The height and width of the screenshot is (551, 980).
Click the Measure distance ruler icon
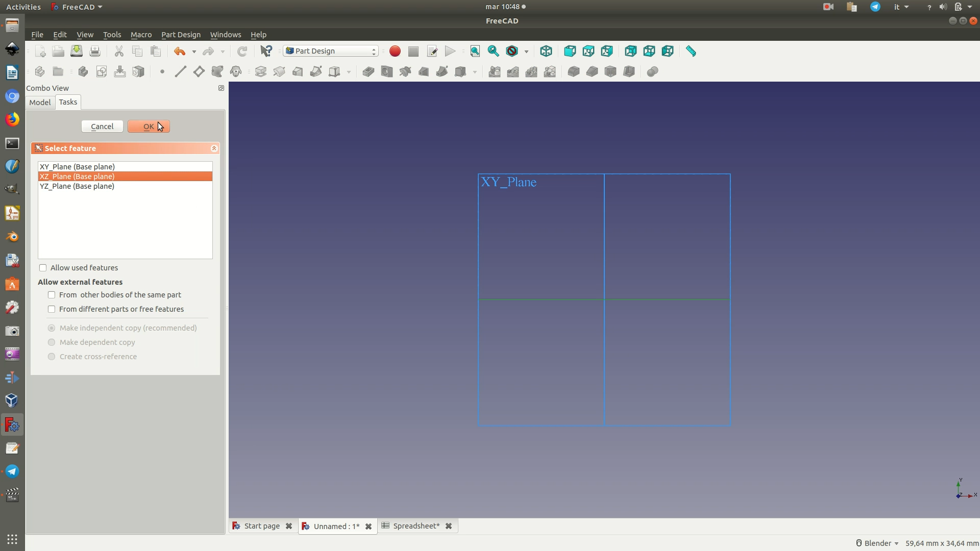691,51
